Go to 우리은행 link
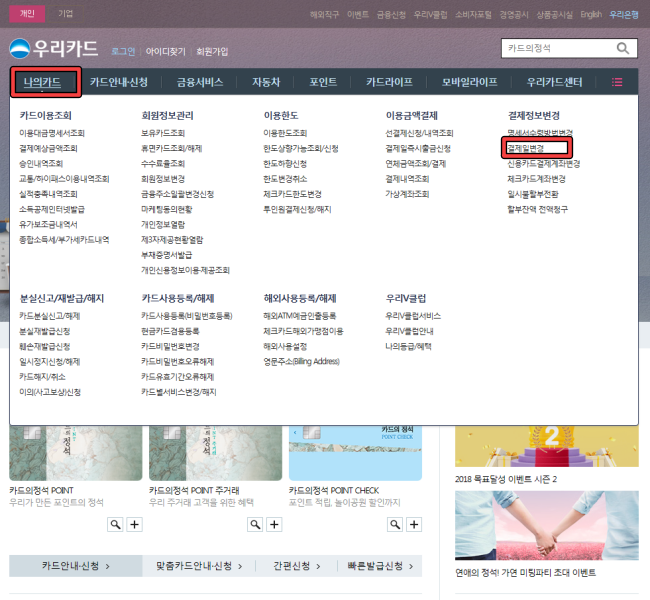650x600 pixels. click(623, 15)
